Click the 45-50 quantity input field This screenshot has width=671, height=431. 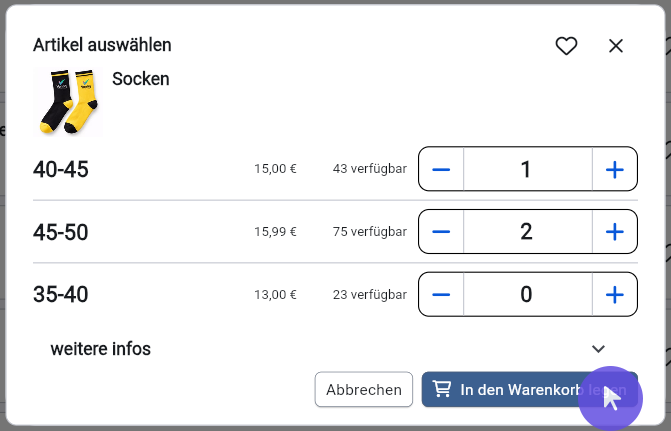[528, 232]
